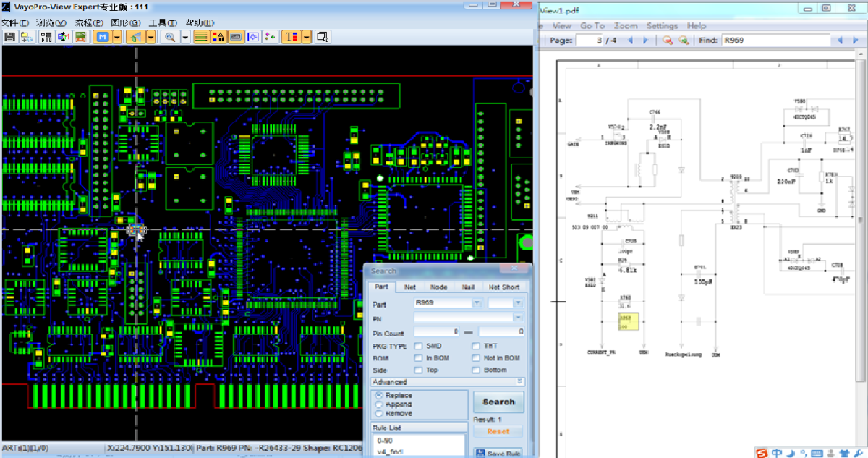868x458 pixels.
Task: Click the announce horn toolbar icon
Action: (136, 37)
